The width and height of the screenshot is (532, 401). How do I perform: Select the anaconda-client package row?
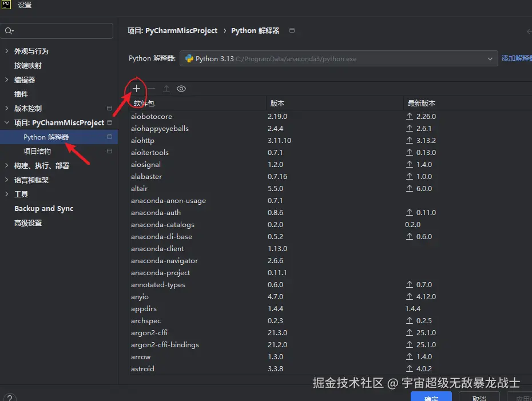[331, 249]
